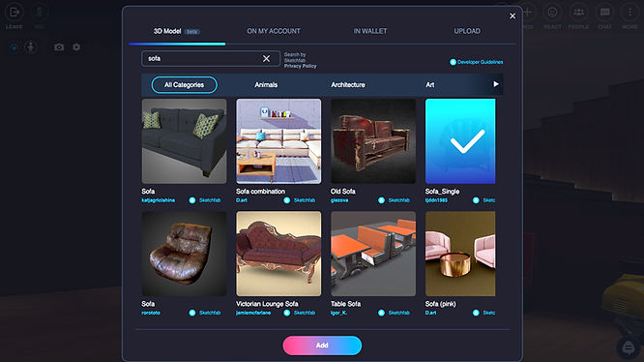Click Sketchfab icon under Sofa_Single
Image resolution: width=644 pixels, height=362 pixels.
click(x=476, y=200)
